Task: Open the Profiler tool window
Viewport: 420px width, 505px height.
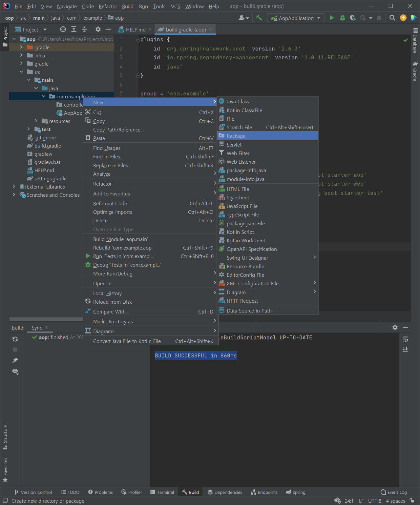Action: pos(132,492)
